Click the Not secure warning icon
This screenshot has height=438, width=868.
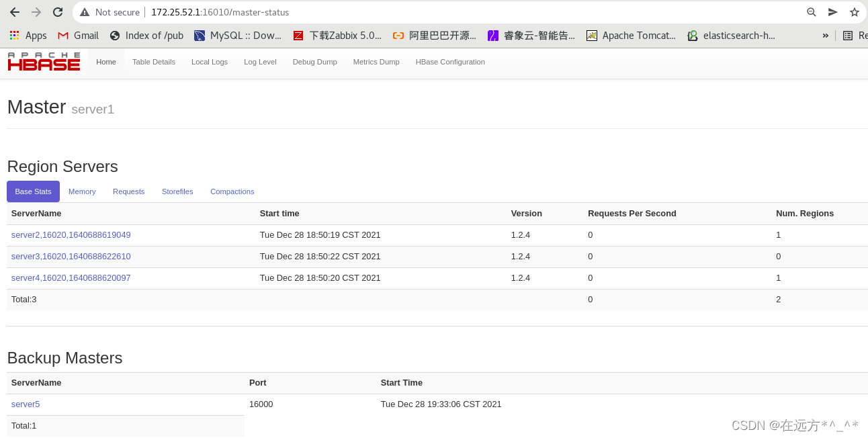85,12
